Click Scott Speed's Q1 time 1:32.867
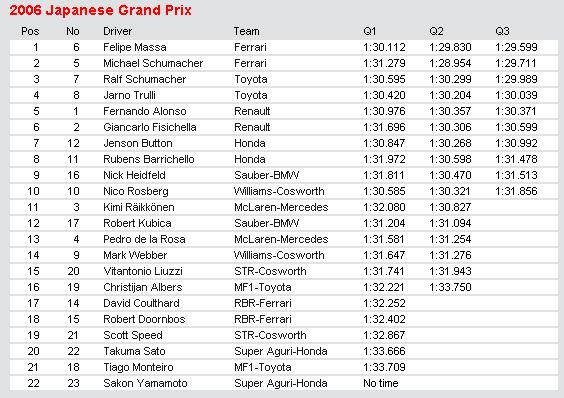The height and width of the screenshot is (398, 564). (384, 335)
